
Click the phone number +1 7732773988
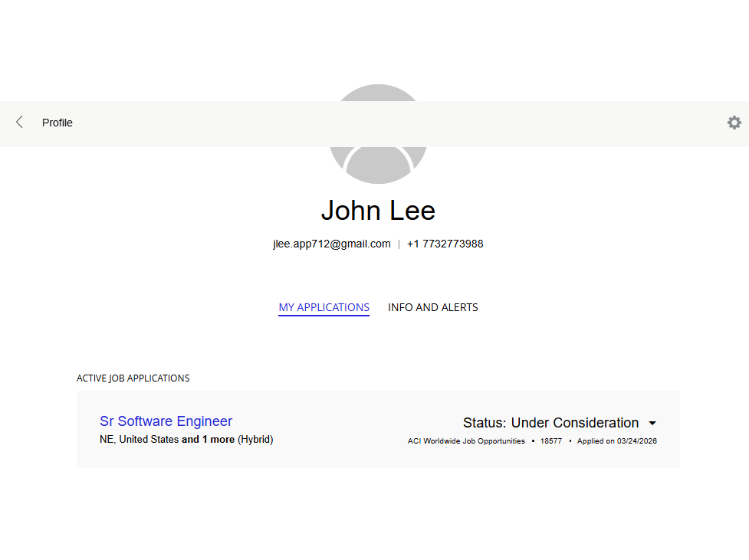point(445,244)
